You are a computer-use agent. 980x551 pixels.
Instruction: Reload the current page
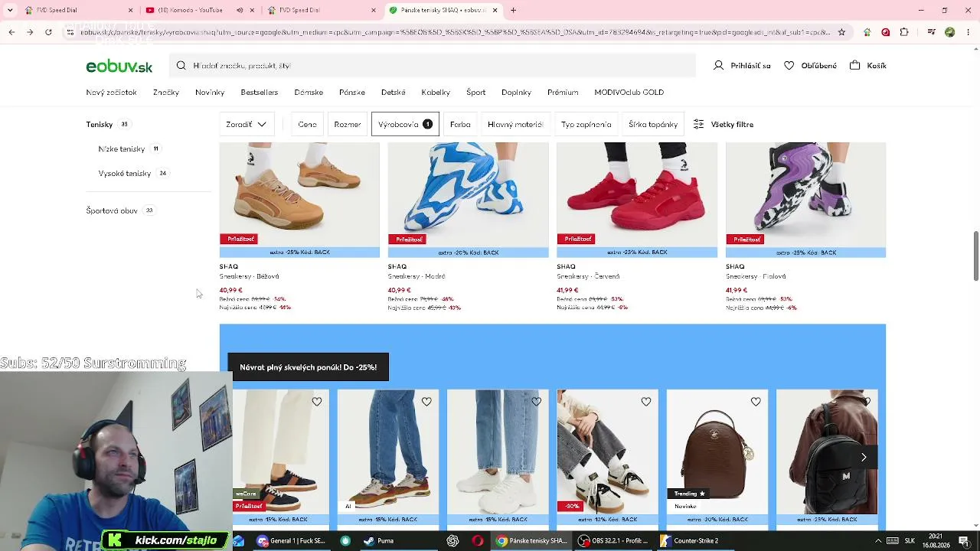pyautogui.click(x=48, y=32)
